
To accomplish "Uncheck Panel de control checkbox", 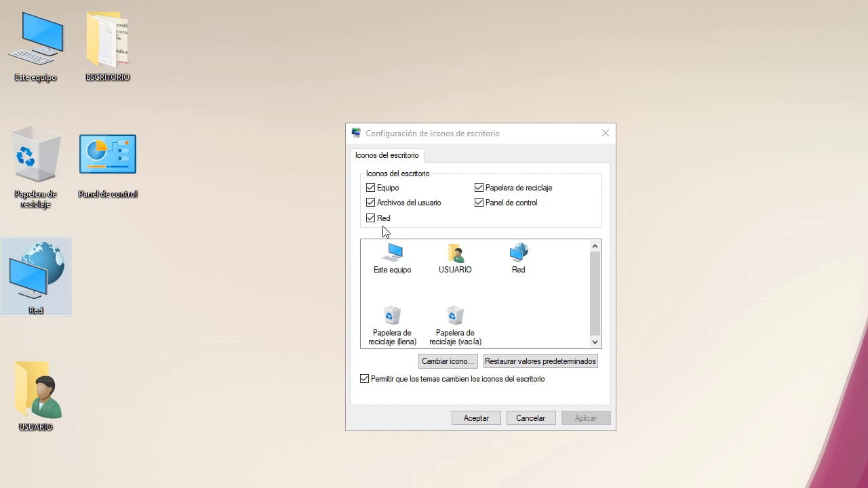I will coord(479,203).
